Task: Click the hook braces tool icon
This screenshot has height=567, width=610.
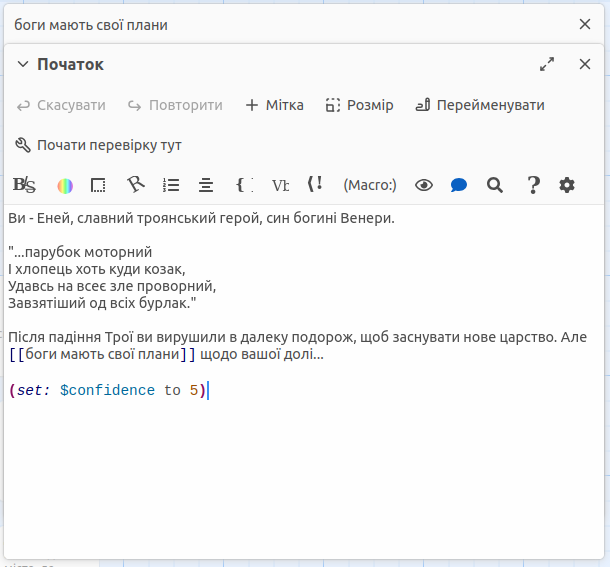Action: [244, 185]
